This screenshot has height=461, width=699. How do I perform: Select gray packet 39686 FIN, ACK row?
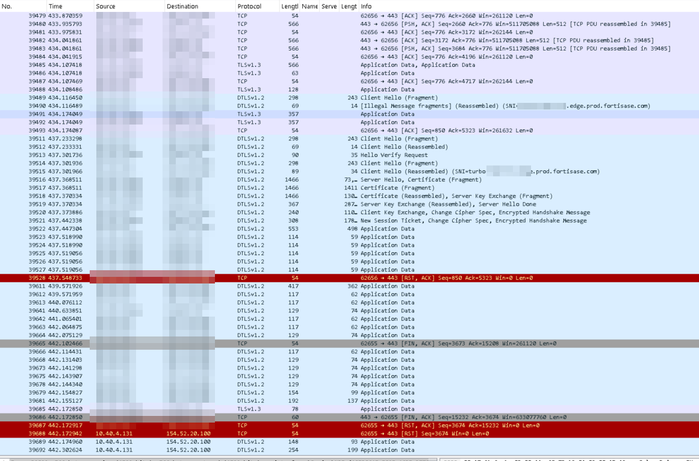point(350,417)
